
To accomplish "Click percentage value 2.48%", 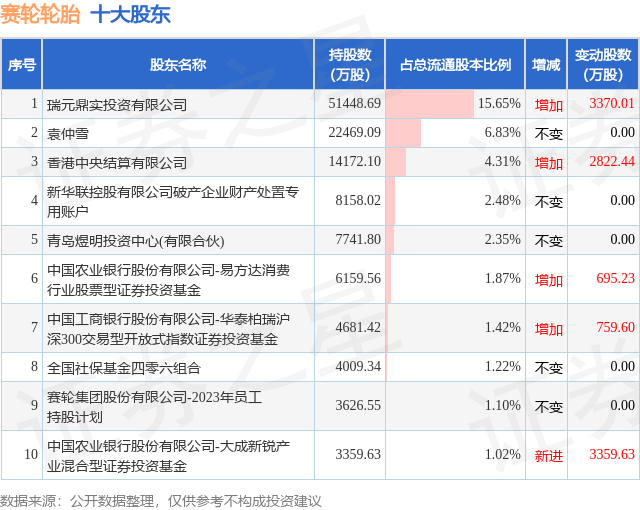I will (x=502, y=200).
